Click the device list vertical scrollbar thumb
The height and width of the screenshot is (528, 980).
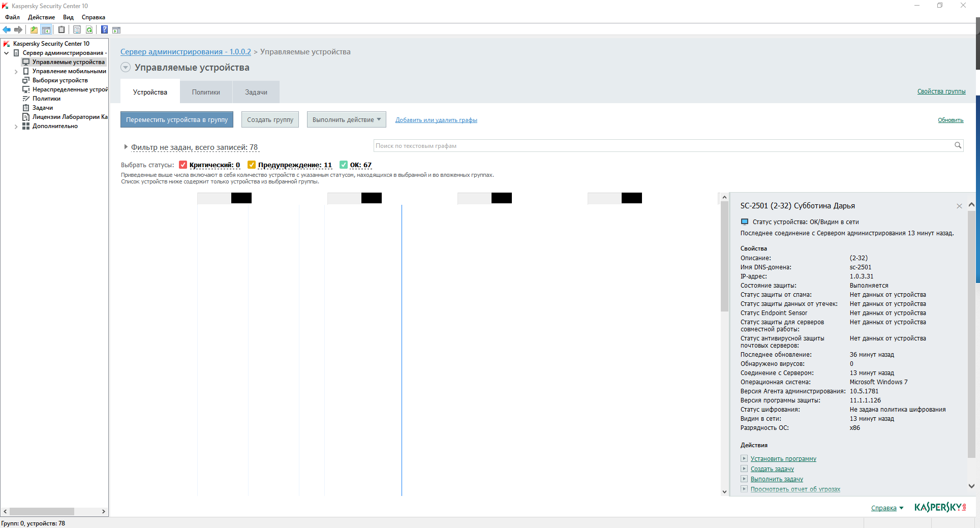725,257
